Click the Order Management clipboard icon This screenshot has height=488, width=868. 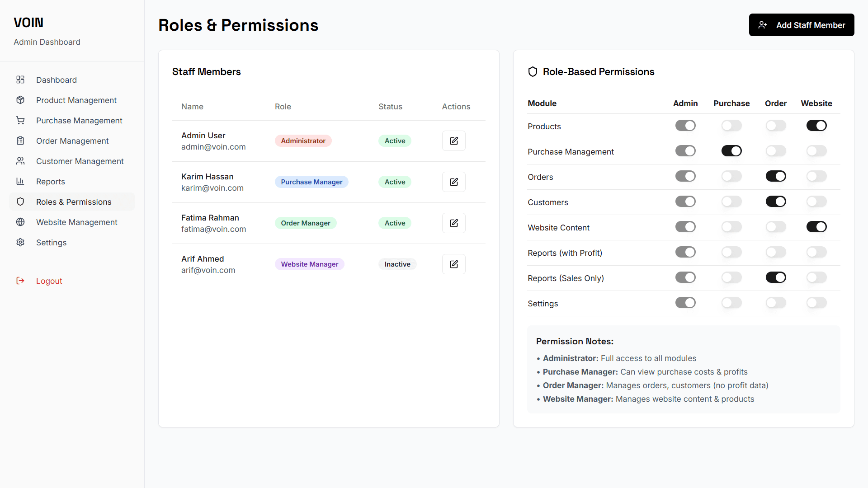pyautogui.click(x=20, y=141)
